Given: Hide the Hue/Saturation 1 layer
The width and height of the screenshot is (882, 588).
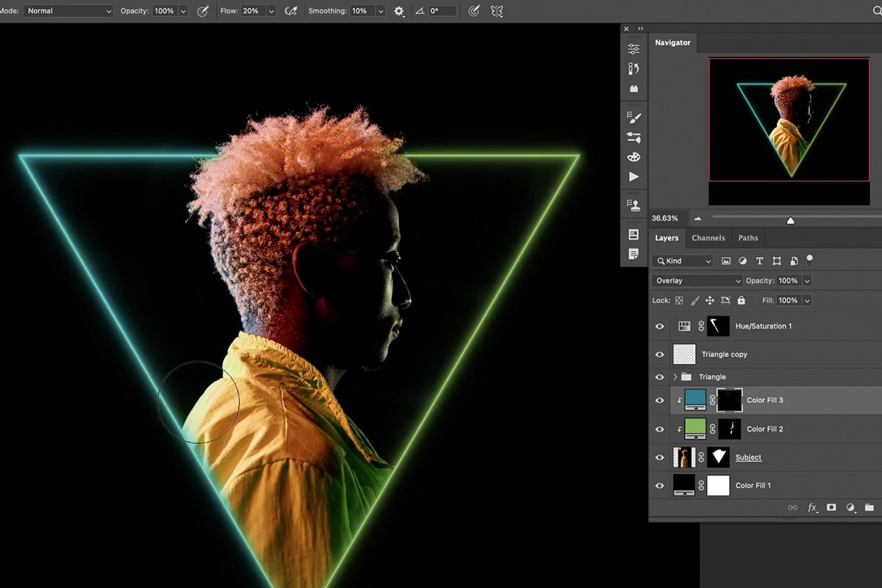Looking at the screenshot, I should click(659, 326).
